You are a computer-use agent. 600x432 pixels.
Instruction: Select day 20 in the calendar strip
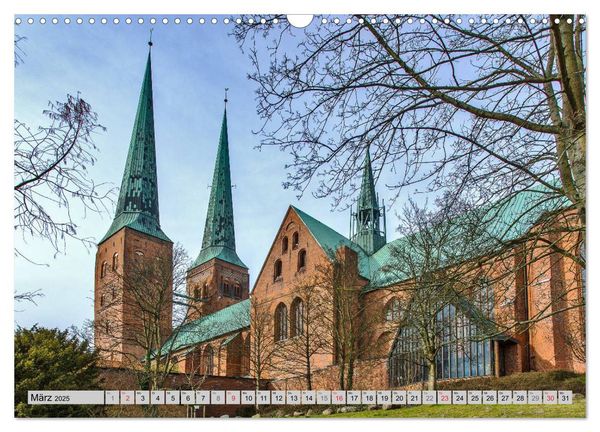[x=399, y=398]
